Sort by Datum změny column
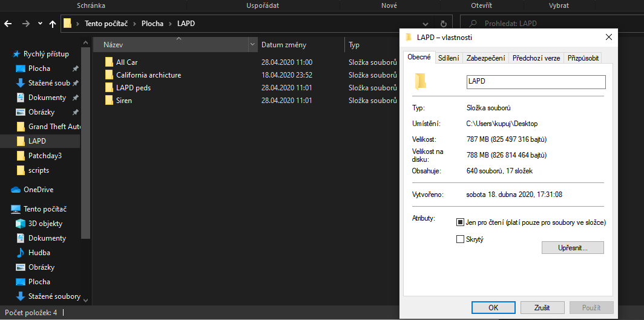The image size is (644, 320). [x=301, y=45]
